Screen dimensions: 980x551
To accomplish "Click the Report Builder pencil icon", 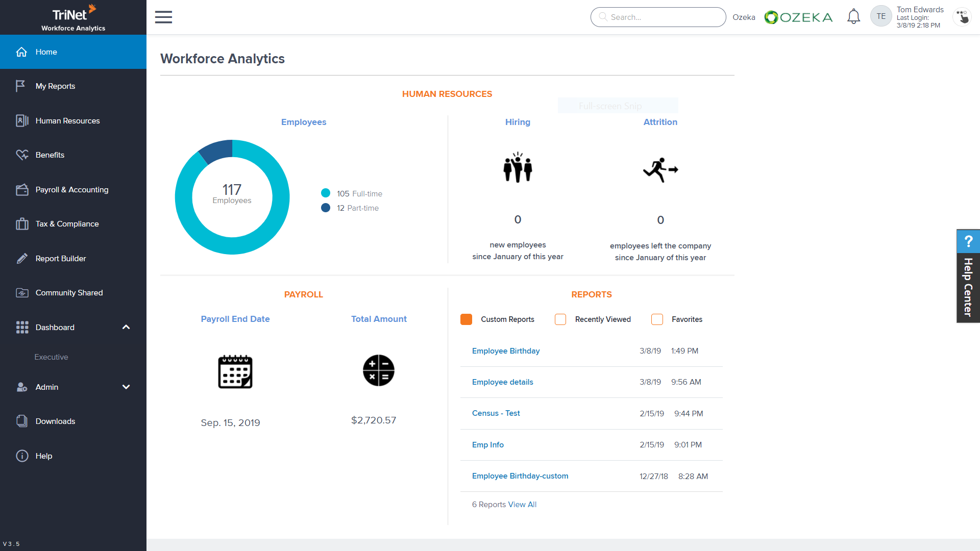I will tap(22, 259).
